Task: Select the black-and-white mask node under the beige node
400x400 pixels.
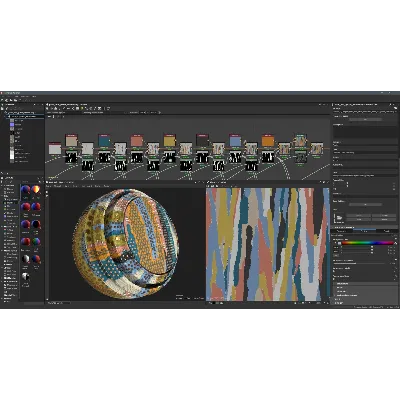Action: (x=72, y=157)
